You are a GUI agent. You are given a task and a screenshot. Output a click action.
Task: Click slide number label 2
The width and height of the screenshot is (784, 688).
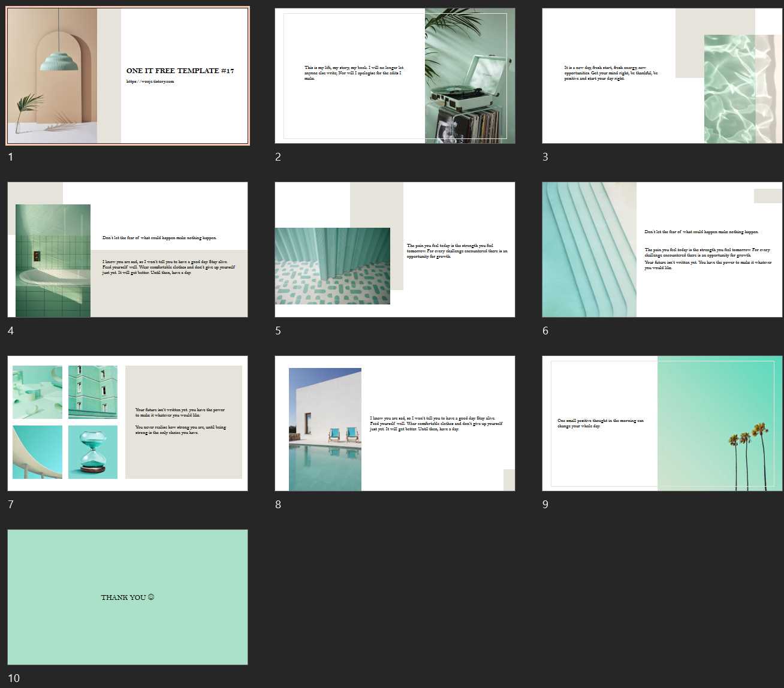[278, 157]
